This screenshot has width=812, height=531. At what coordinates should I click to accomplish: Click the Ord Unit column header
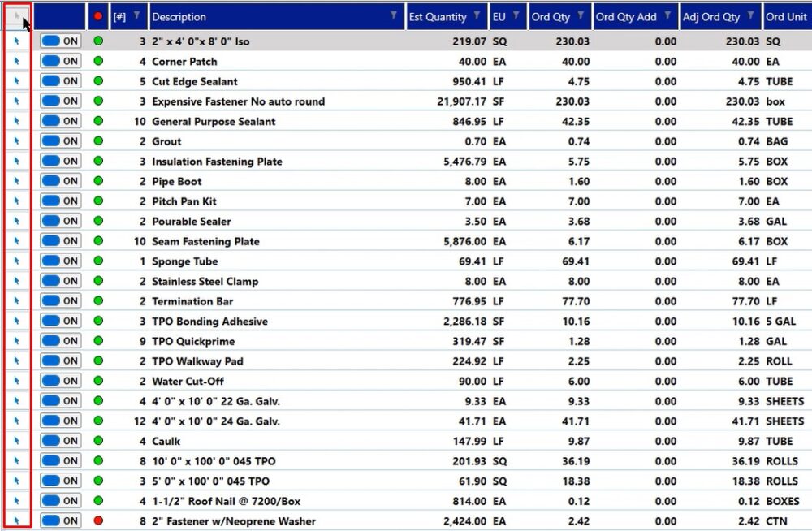(x=786, y=16)
